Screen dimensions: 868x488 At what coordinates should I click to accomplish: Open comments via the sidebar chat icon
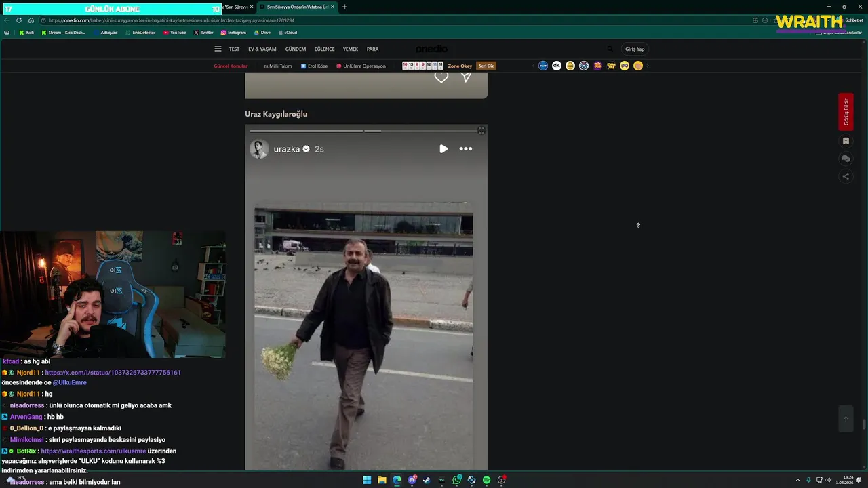(x=846, y=159)
